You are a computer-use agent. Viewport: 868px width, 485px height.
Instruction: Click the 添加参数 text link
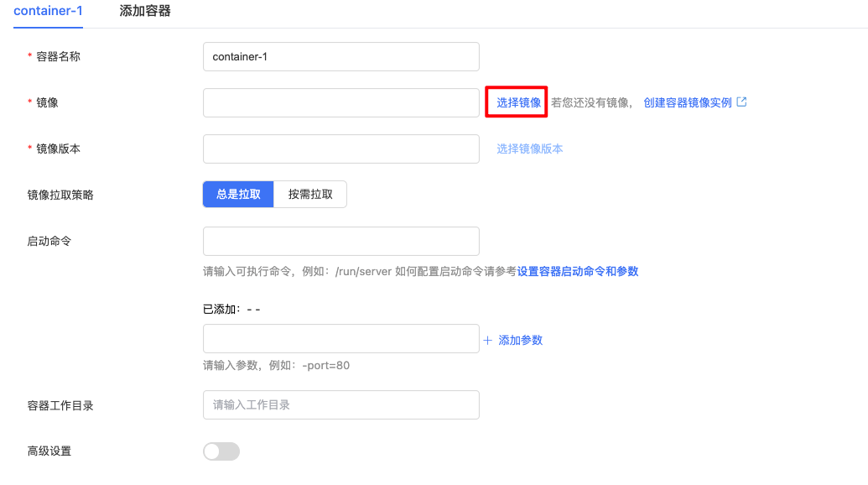[521, 340]
